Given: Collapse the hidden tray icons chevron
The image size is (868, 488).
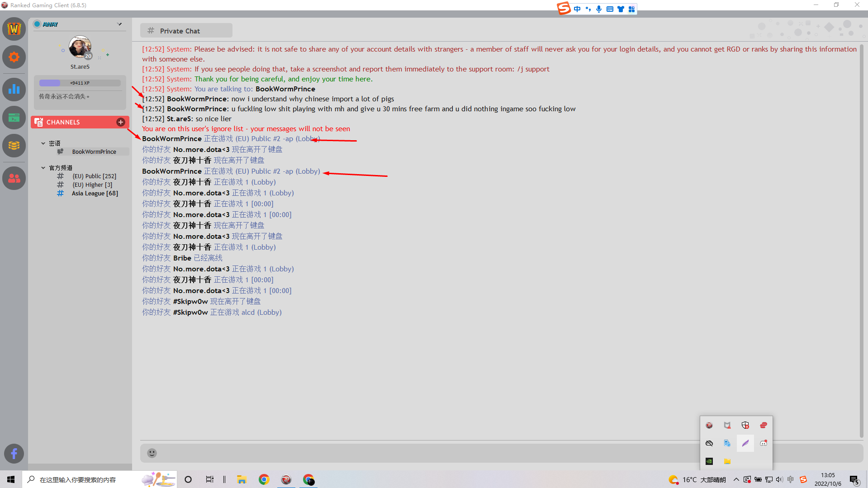Looking at the screenshot, I should [x=736, y=479].
